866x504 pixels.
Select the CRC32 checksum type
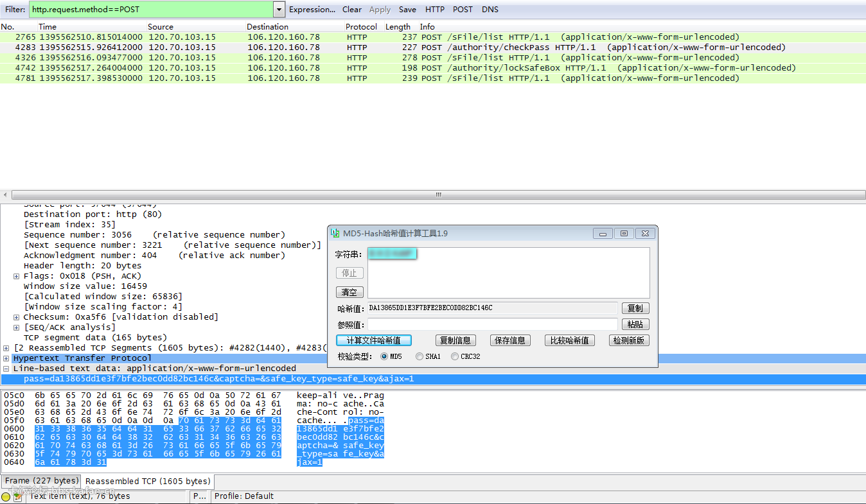click(x=455, y=356)
